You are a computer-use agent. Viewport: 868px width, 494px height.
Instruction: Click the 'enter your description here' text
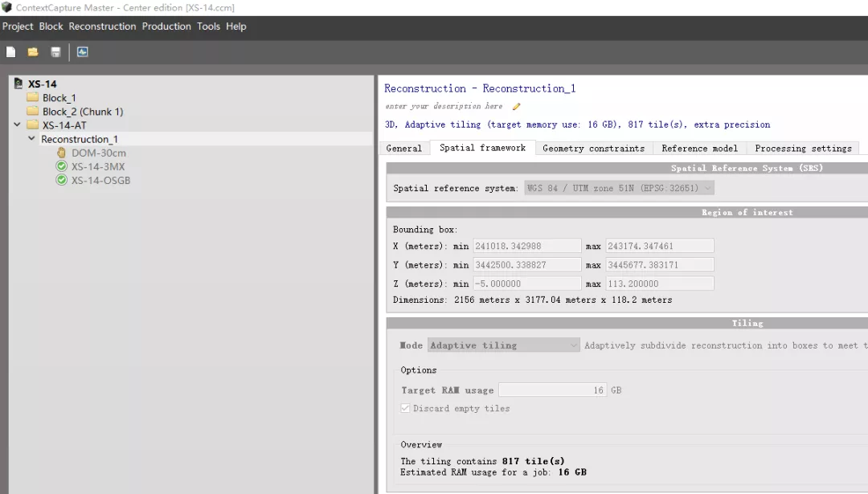point(444,106)
